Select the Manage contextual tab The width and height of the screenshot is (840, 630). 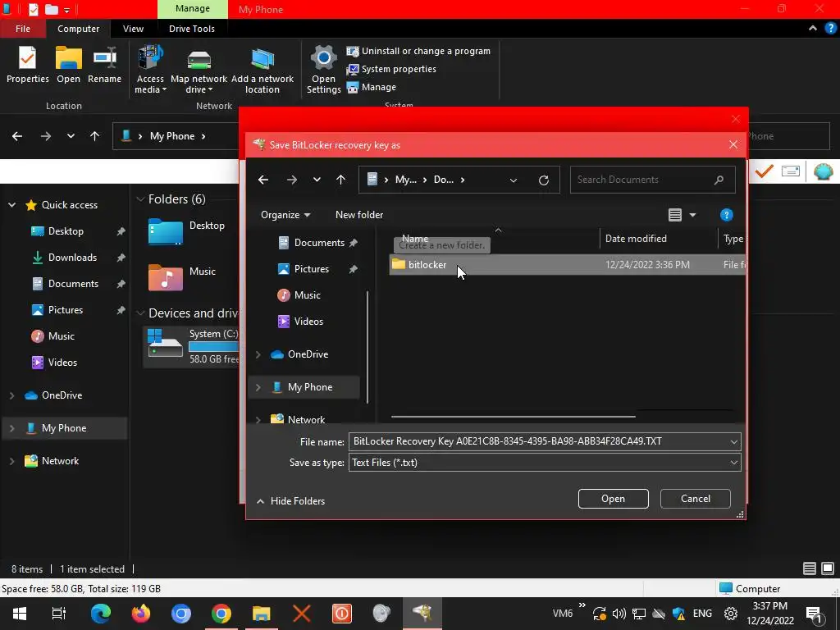coord(192,8)
